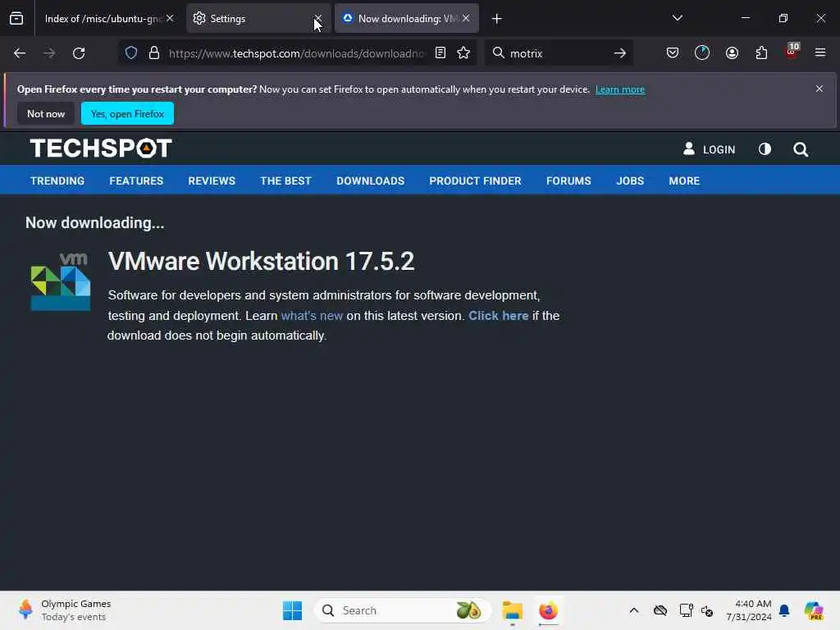Open the REVIEWS menu
Screen dimensions: 840x630
[x=212, y=181]
